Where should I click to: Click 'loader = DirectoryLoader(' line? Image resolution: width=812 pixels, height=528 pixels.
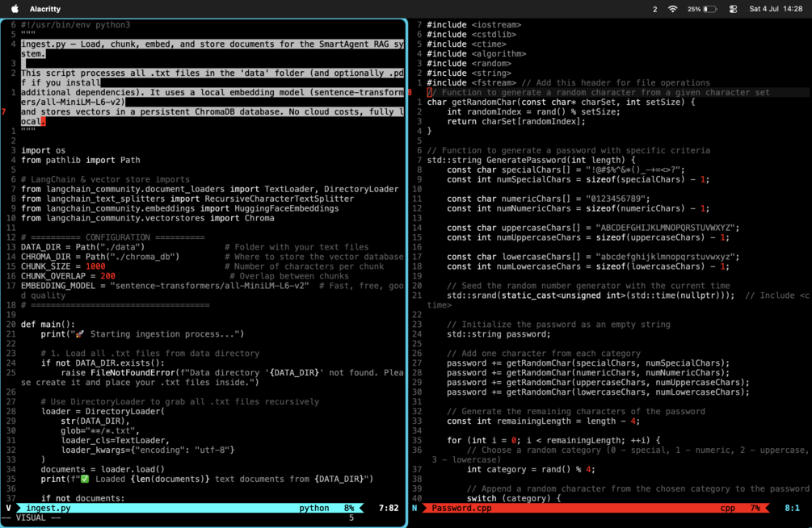(103, 411)
